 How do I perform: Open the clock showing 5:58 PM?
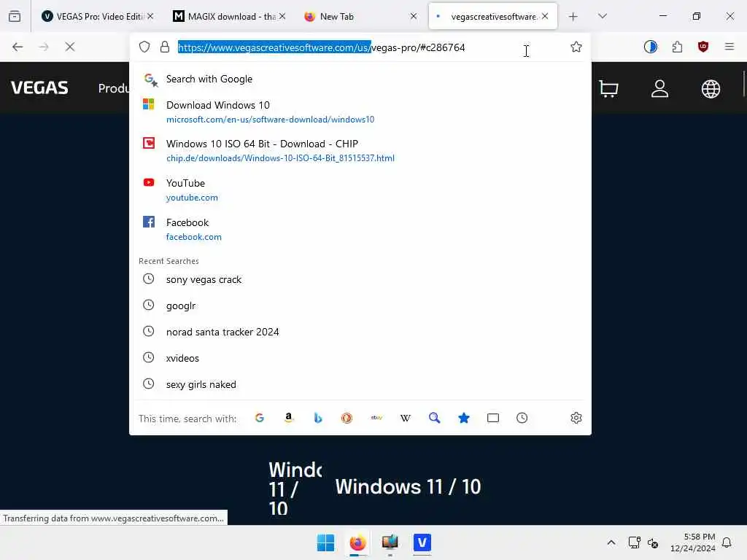[x=693, y=542]
